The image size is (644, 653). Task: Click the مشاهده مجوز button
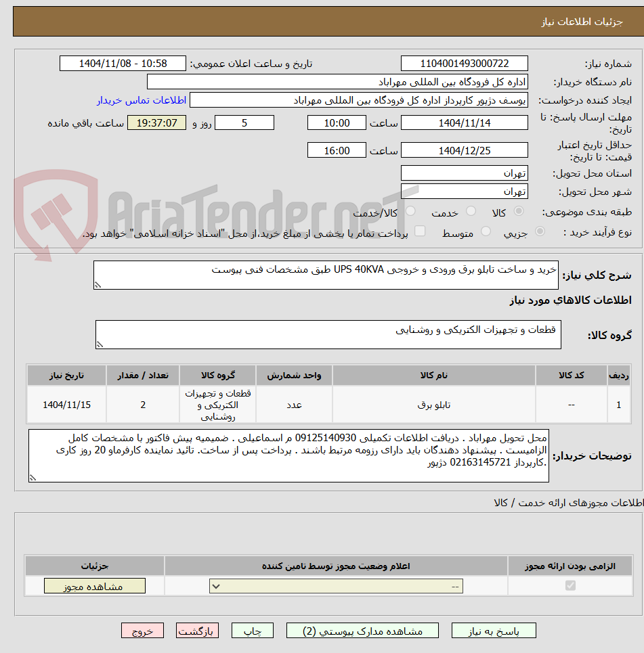click(x=94, y=585)
